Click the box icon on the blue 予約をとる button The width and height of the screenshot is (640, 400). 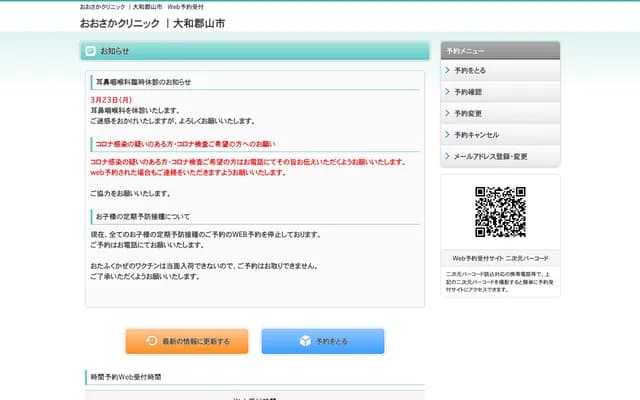[x=305, y=341]
